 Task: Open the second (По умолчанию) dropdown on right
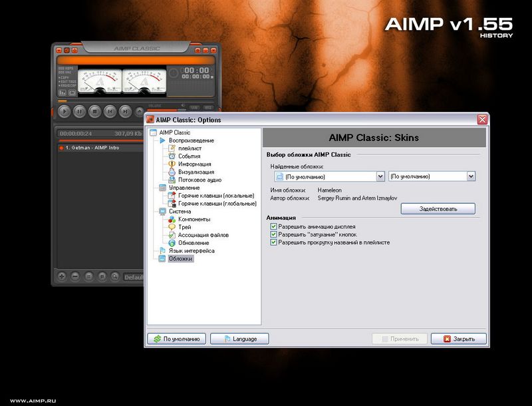(432, 176)
